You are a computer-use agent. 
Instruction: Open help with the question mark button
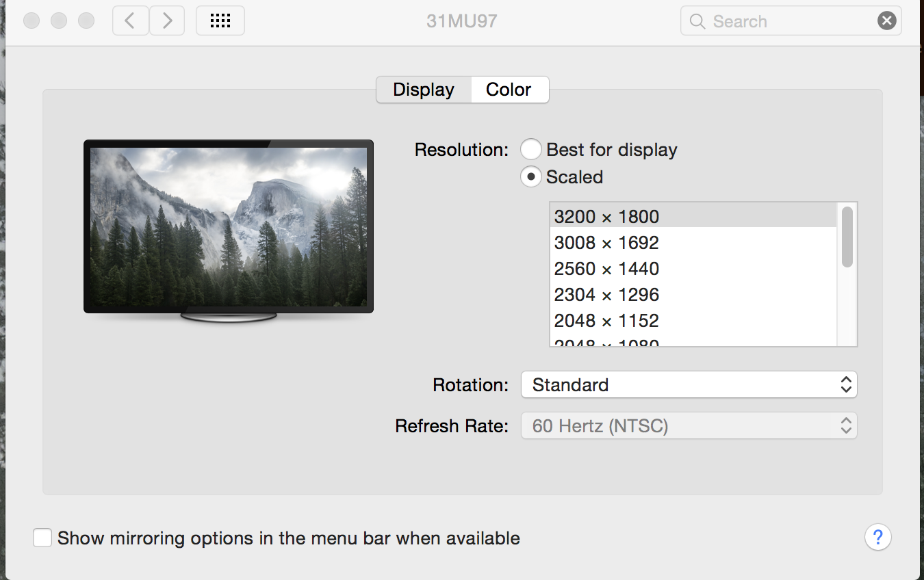pos(878,537)
